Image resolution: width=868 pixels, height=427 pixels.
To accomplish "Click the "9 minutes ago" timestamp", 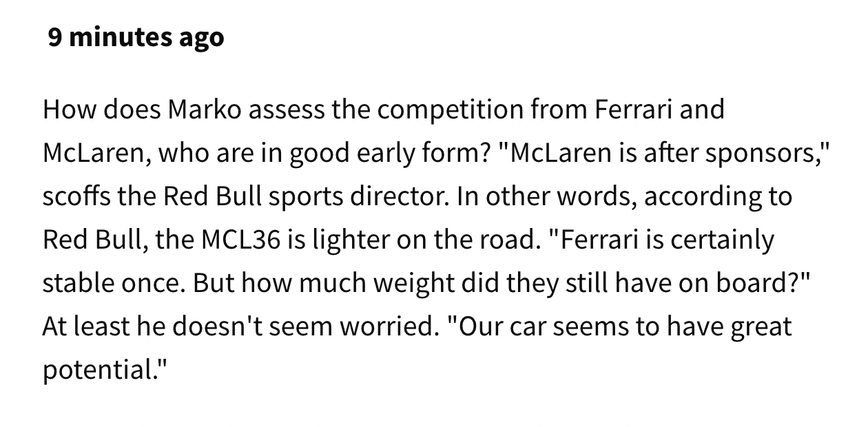I will point(136,37).
